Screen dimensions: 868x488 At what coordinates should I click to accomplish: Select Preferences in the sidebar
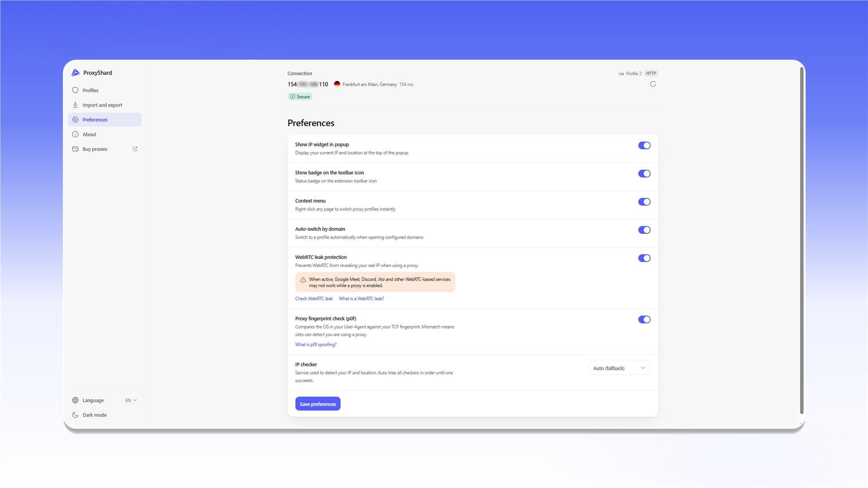pyautogui.click(x=104, y=120)
